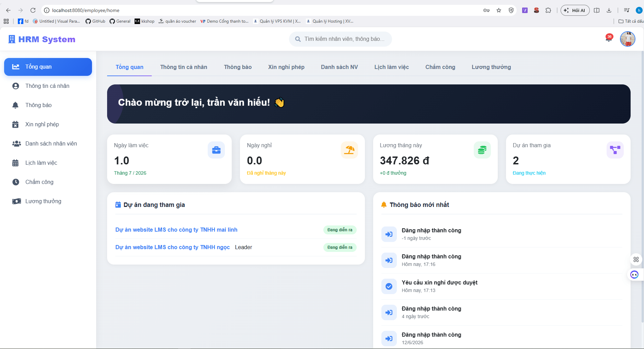Click the HRM System building logo icon
Image resolution: width=644 pixels, height=349 pixels.
tap(12, 39)
